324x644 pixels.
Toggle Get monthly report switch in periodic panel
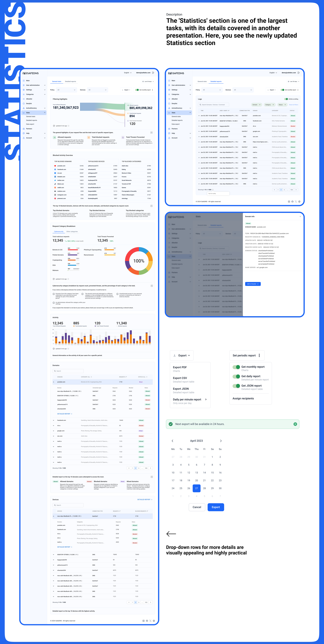tap(236, 367)
